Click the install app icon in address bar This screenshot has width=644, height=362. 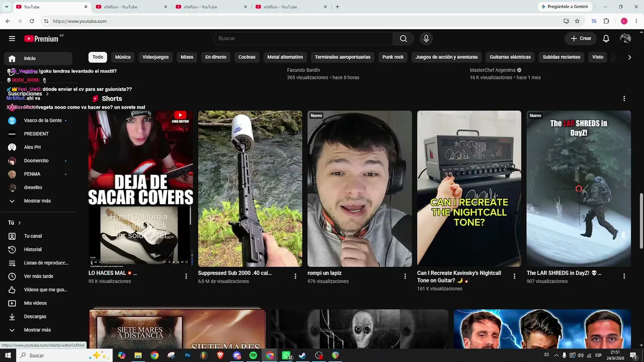(566, 21)
